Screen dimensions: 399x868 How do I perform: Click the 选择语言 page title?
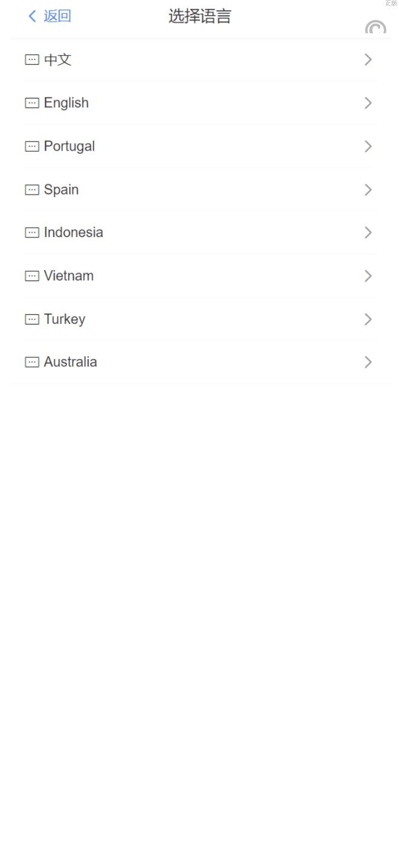[199, 16]
